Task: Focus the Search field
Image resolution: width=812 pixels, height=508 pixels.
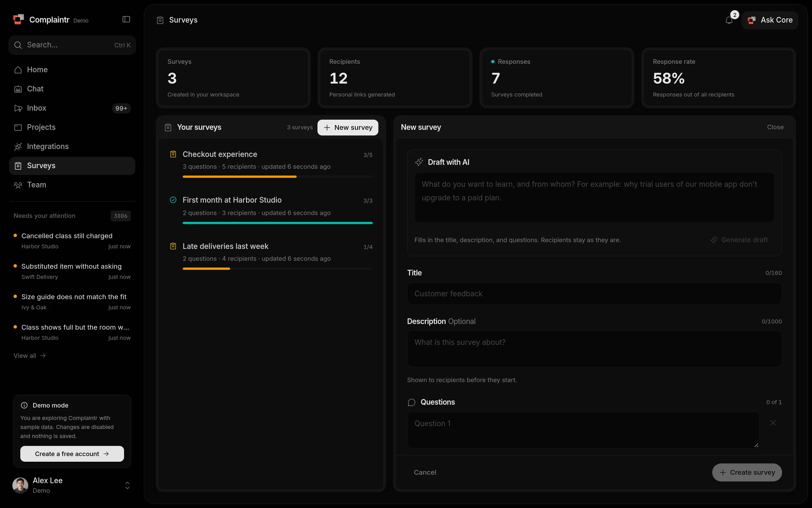Action: pyautogui.click(x=72, y=45)
